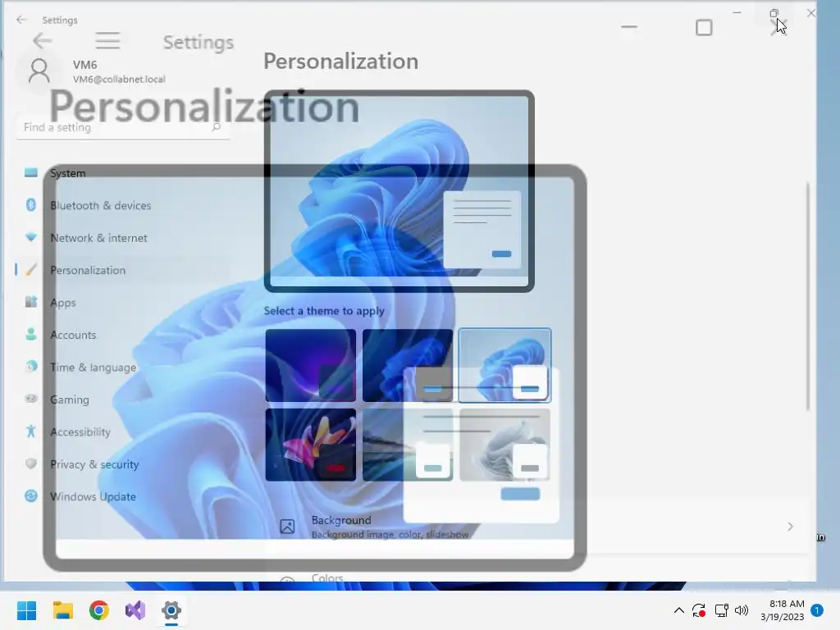840x630 pixels.
Task: Open Visual Studio from the taskbar
Action: coord(135,610)
